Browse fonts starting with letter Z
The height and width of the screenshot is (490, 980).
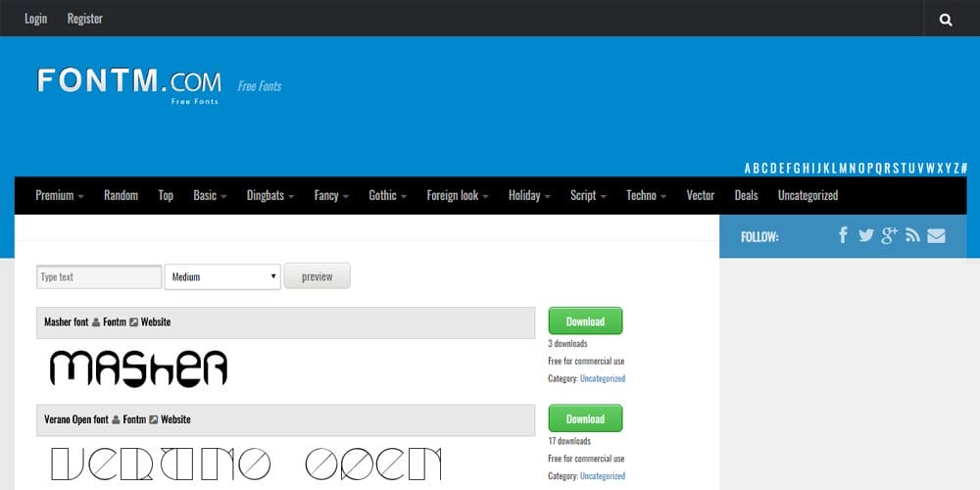point(956,169)
